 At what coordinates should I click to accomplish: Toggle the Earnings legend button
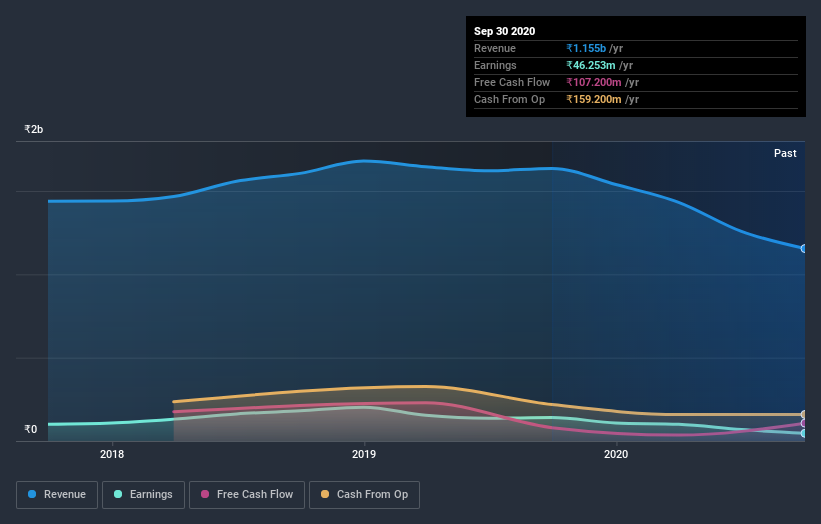click(x=143, y=495)
